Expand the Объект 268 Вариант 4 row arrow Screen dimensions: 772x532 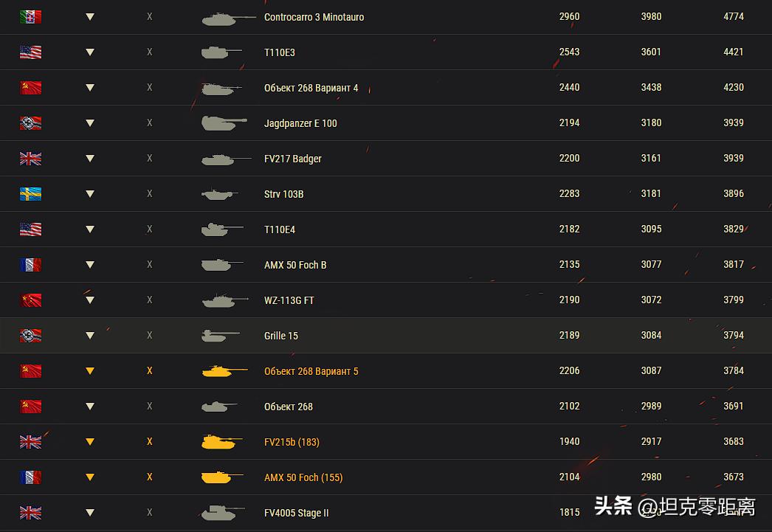pos(90,88)
